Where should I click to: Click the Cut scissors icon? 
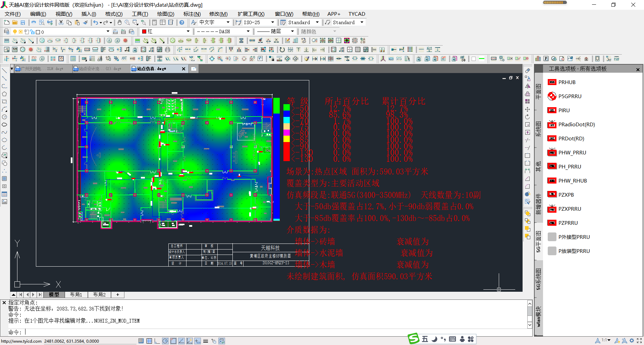[x=61, y=22]
